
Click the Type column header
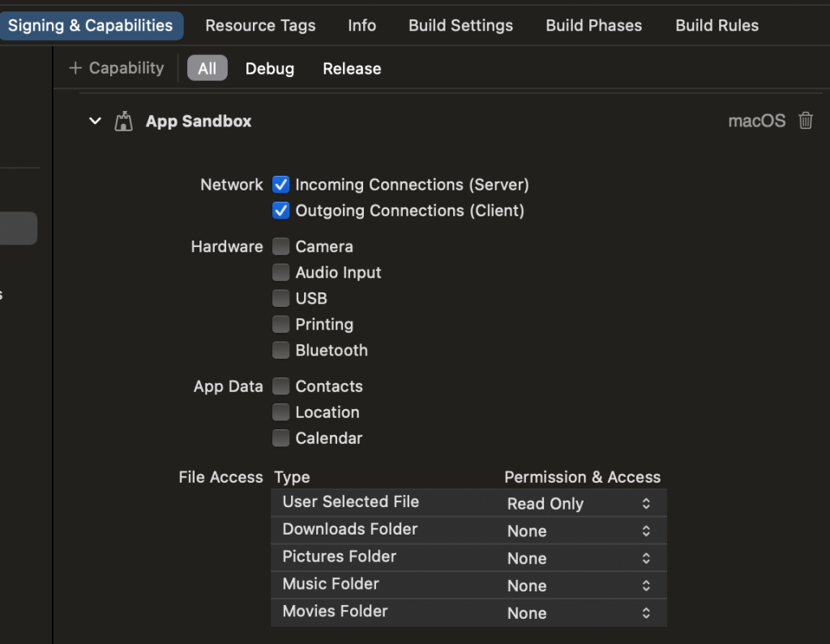(x=292, y=477)
